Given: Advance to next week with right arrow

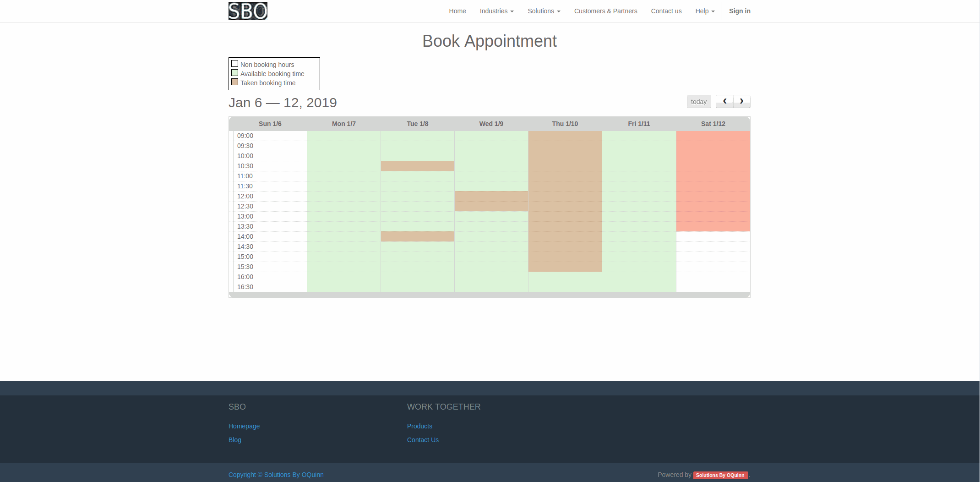Looking at the screenshot, I should point(741,101).
